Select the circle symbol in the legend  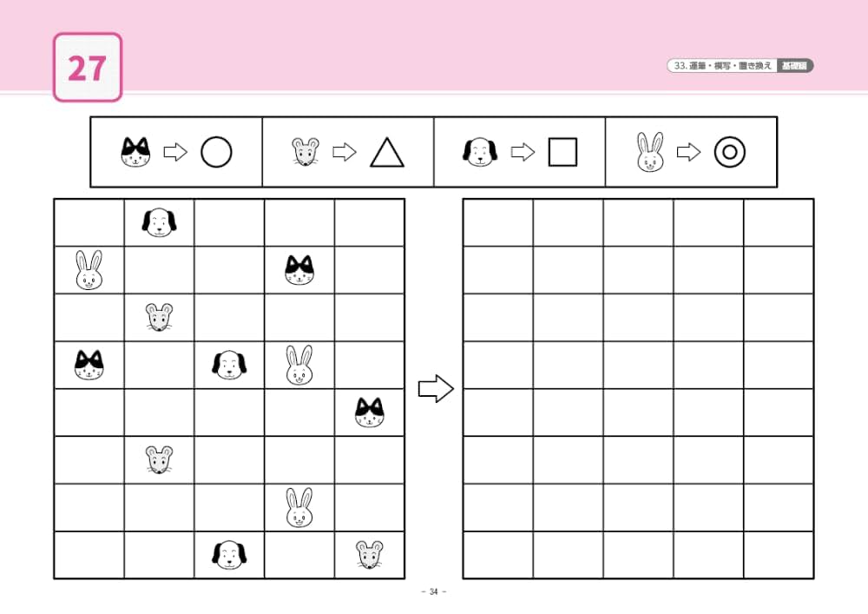pyautogui.click(x=216, y=152)
